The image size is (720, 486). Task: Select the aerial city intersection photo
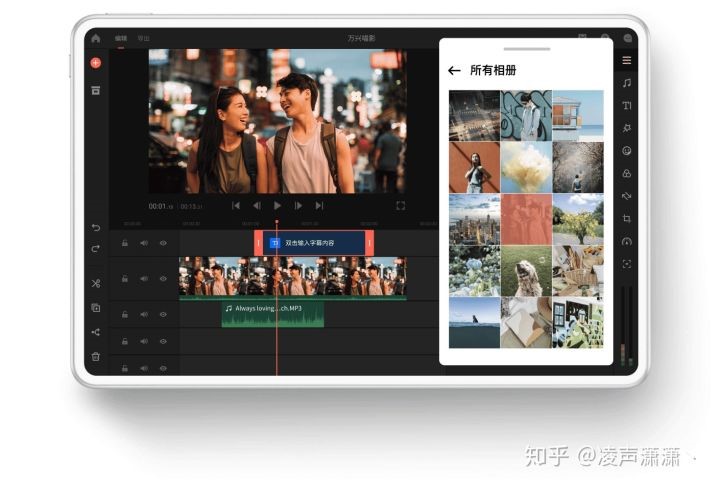(474, 116)
